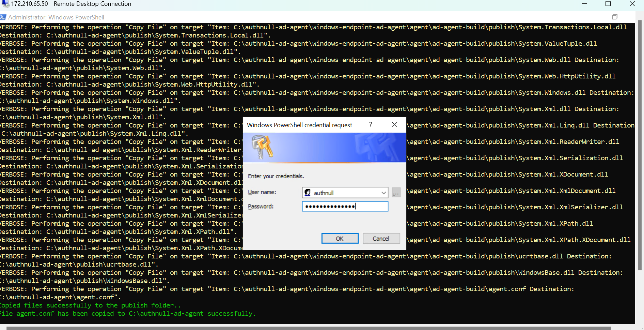The width and height of the screenshot is (644, 330).
Task: Focus the Password input field
Action: 345,206
